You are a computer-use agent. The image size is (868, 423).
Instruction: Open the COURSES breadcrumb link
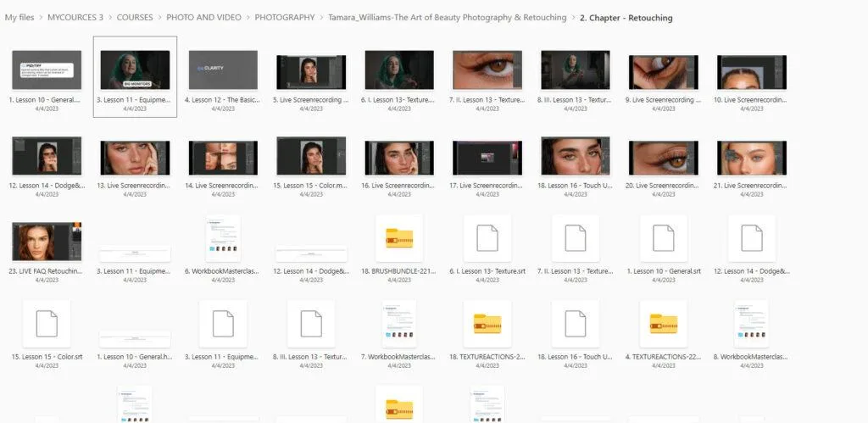point(135,17)
